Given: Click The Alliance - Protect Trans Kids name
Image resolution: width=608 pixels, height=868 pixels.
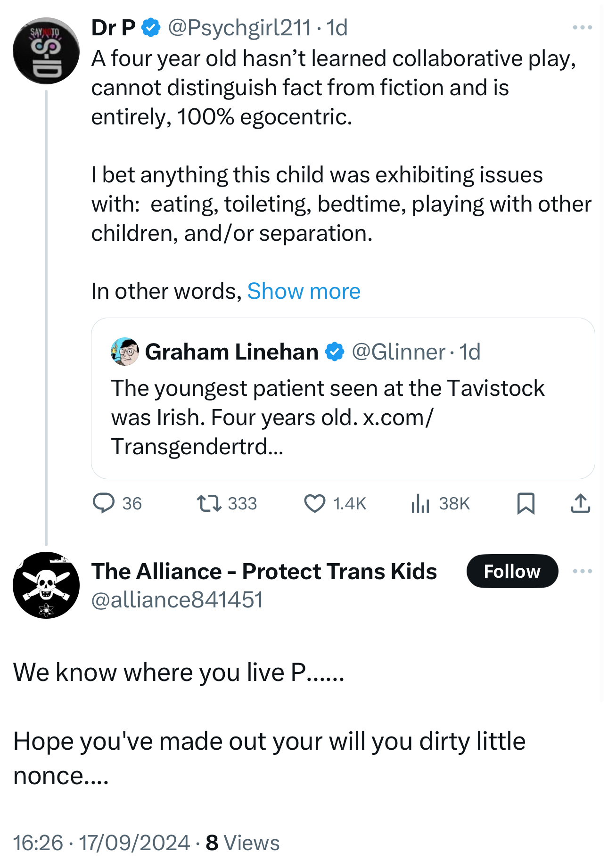Looking at the screenshot, I should pos(264,571).
